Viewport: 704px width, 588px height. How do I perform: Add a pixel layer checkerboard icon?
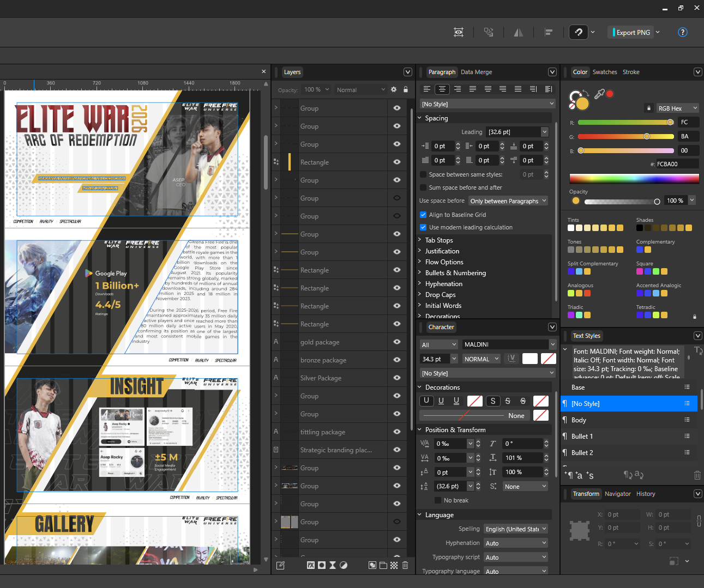point(394,565)
